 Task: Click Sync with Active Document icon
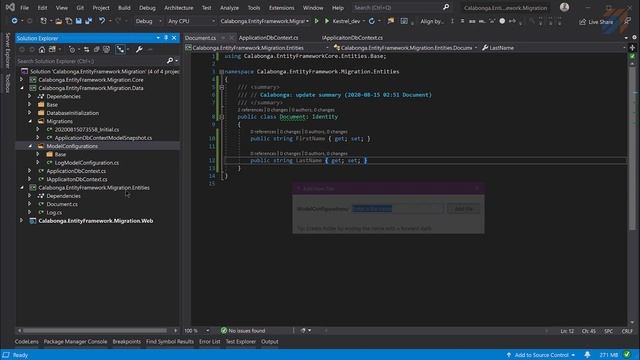87,49
